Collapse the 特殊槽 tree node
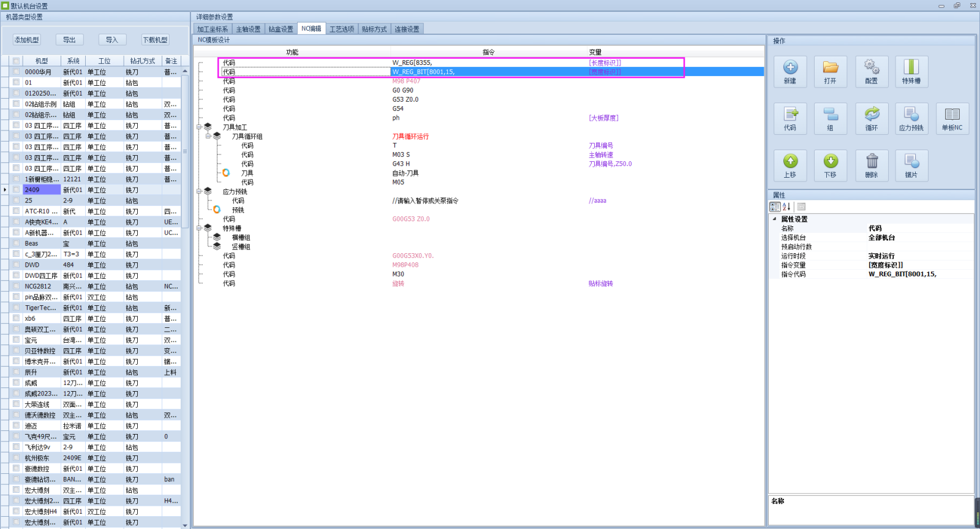Viewport: 980px width, 529px height. pyautogui.click(x=199, y=228)
